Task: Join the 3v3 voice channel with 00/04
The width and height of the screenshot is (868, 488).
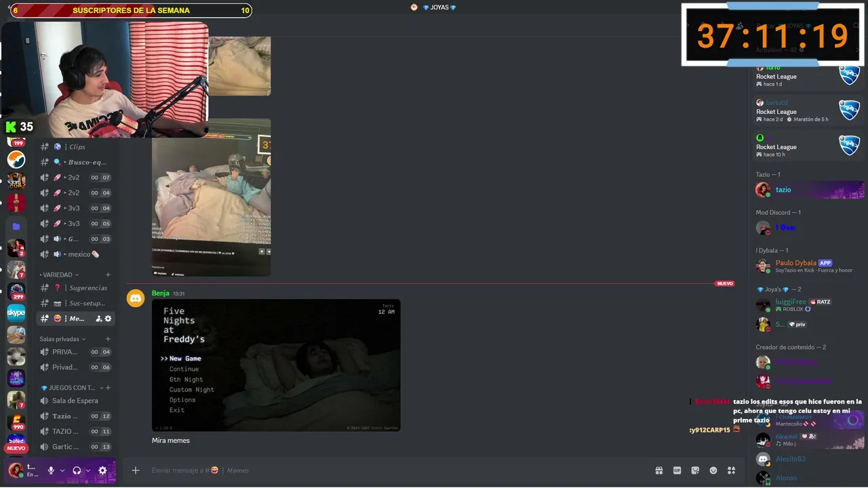Action: tap(75, 208)
